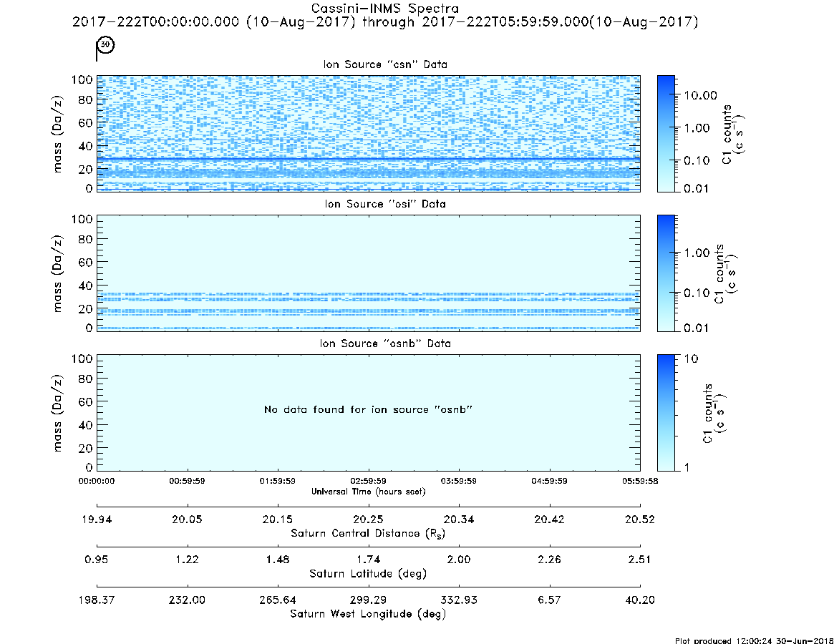The width and height of the screenshot is (834, 644).
Task: Click the Ion Source "osnb" Data heading
Action: coord(385,343)
